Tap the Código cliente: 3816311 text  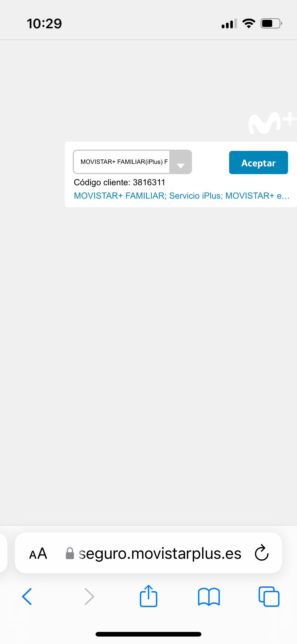tap(119, 182)
